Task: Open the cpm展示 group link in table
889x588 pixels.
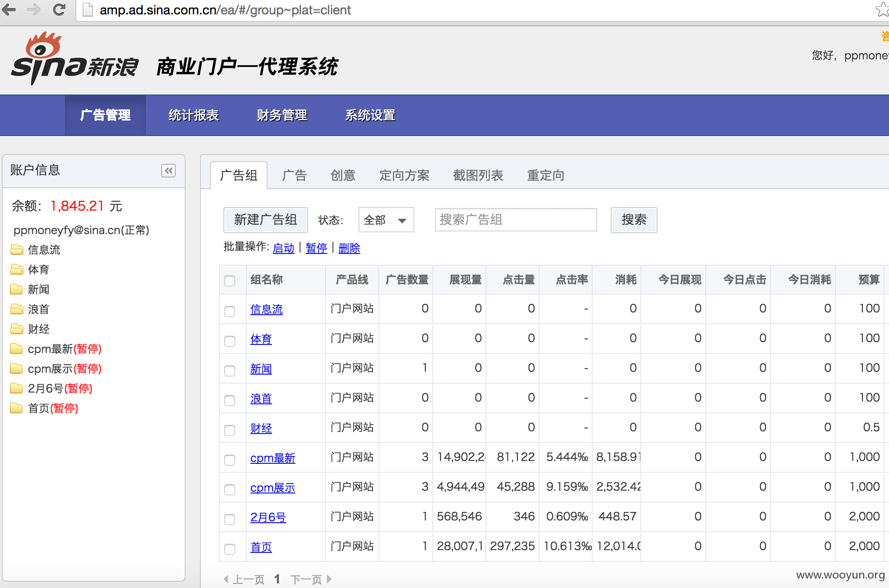Action: [273, 488]
